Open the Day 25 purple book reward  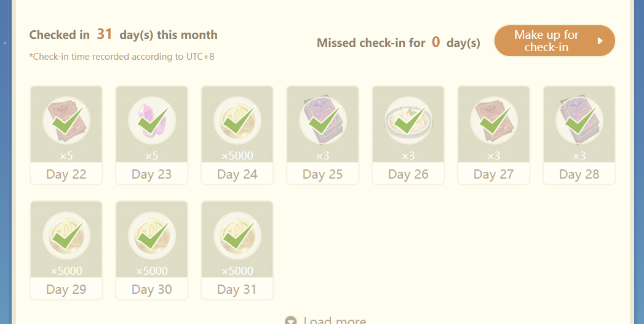[x=323, y=121]
